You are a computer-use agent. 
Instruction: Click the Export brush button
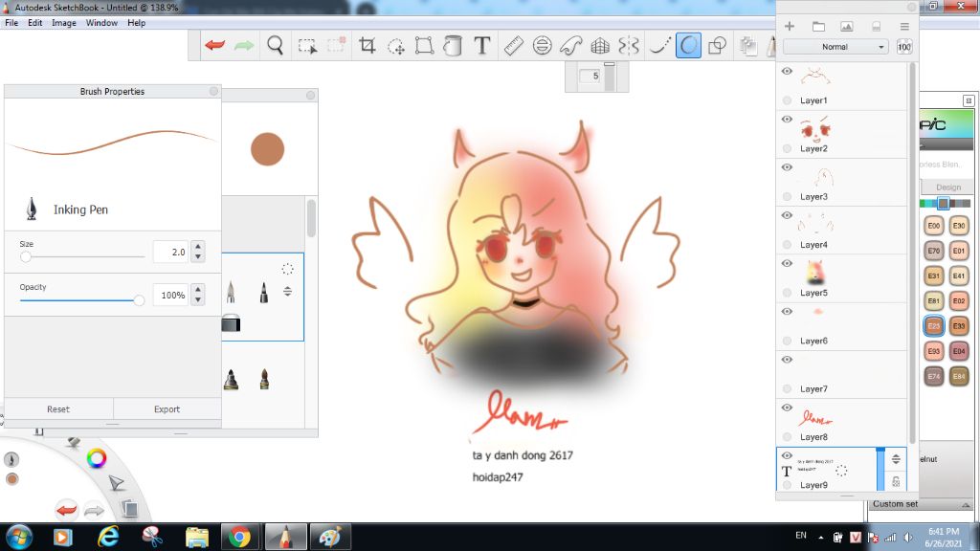pos(167,409)
